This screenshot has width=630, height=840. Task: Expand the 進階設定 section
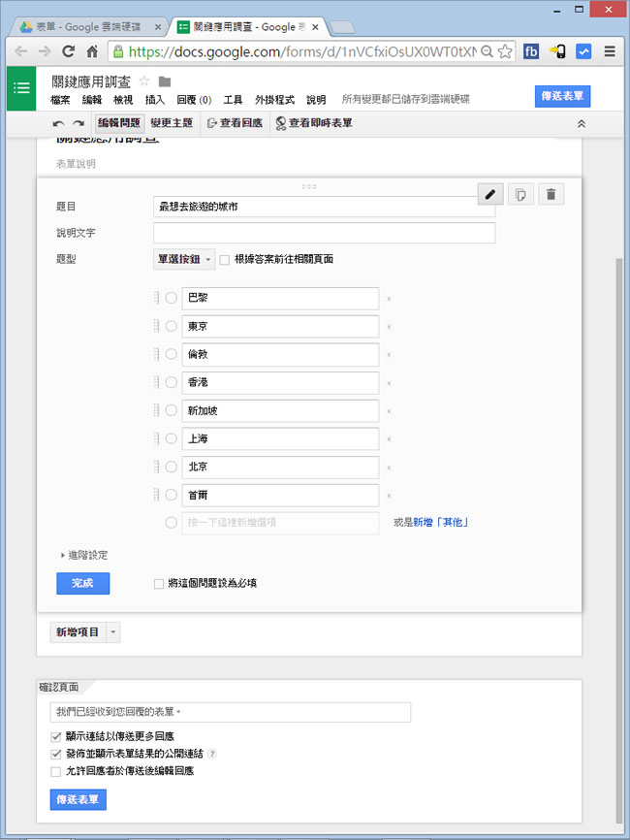click(83, 555)
